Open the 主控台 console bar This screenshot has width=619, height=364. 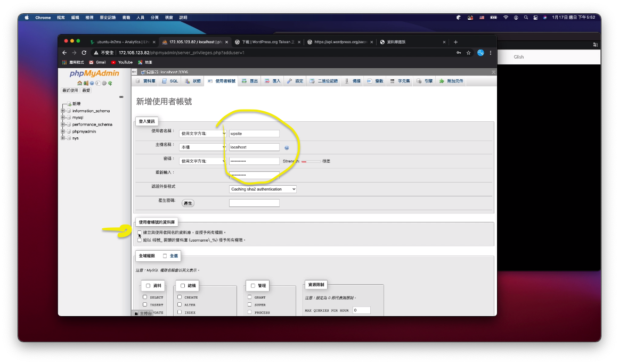coord(143,313)
